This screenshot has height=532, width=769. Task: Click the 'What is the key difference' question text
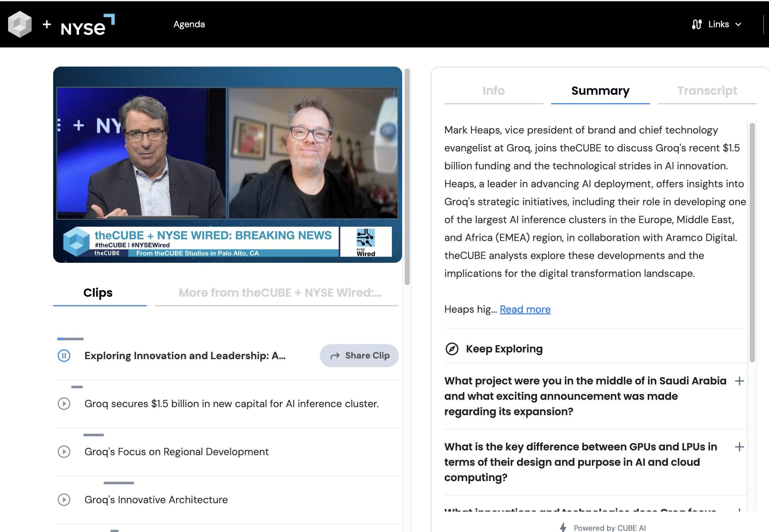581,462
